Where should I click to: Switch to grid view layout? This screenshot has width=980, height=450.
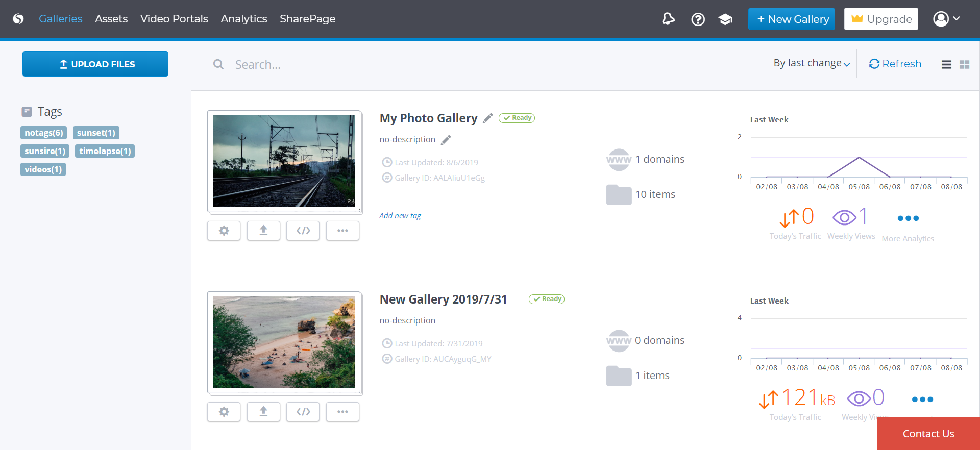tap(964, 64)
